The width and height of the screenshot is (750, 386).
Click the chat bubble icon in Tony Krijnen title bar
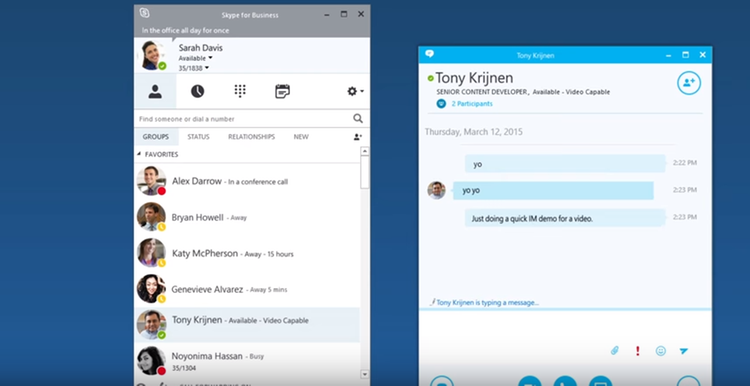tap(430, 54)
